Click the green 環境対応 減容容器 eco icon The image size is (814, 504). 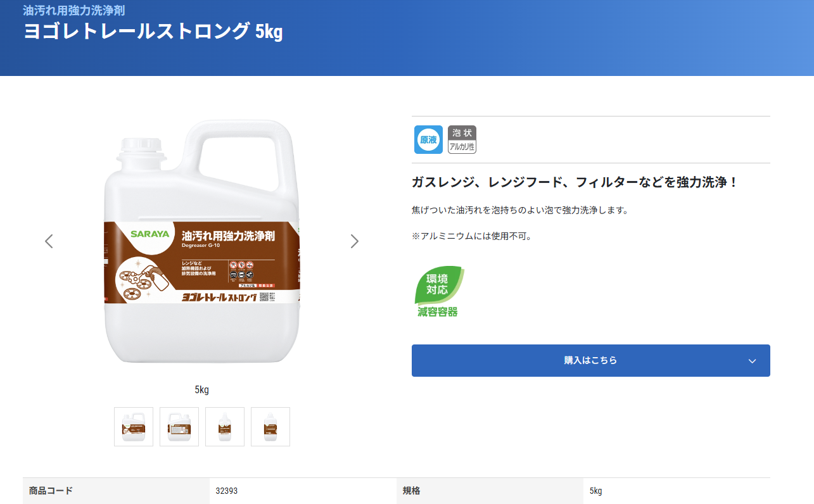pos(438,292)
